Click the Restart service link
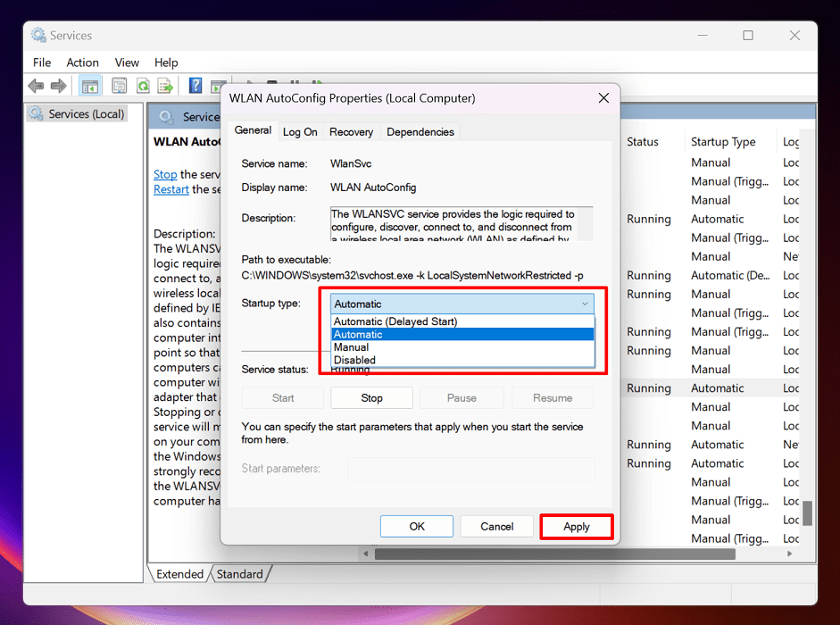Screen dimensions: 840x625 point(170,188)
